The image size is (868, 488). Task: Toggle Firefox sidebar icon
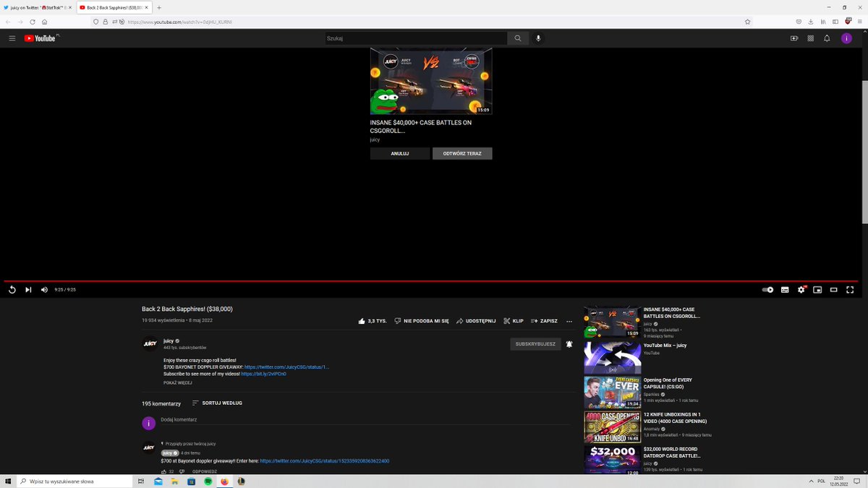tap(835, 22)
